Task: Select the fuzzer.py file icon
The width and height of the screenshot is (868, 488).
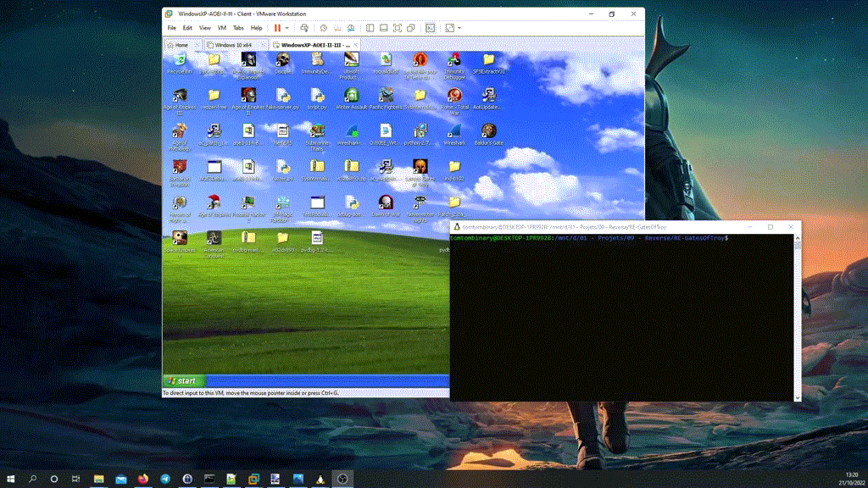Action: point(283,171)
